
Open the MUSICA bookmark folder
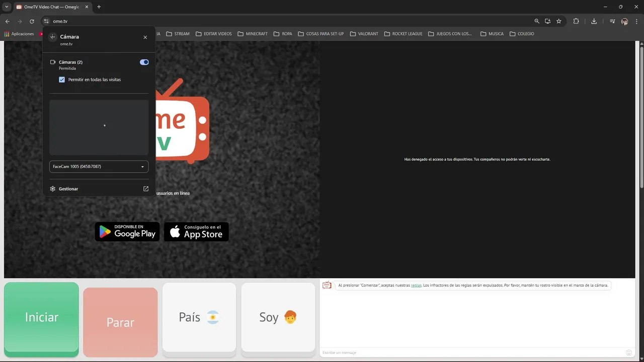click(492, 34)
